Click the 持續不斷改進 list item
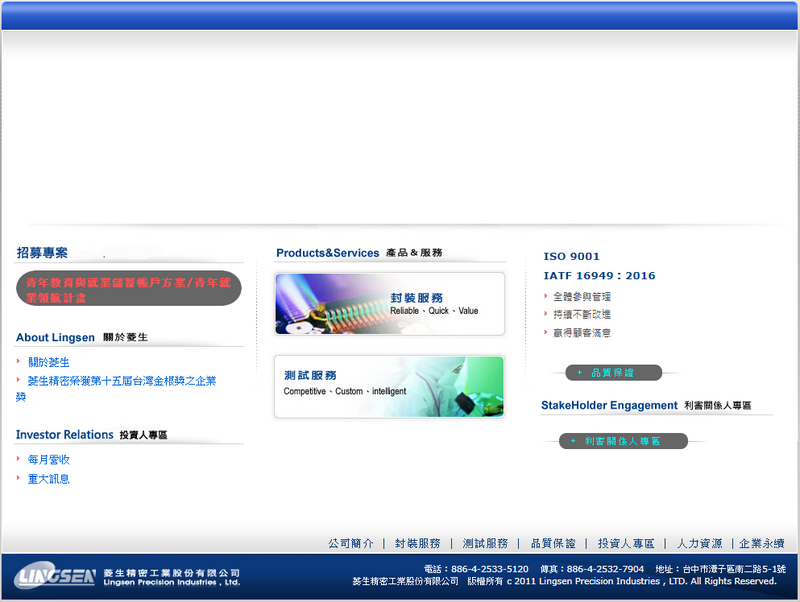Viewport: 800px width, 602px height. 582,314
